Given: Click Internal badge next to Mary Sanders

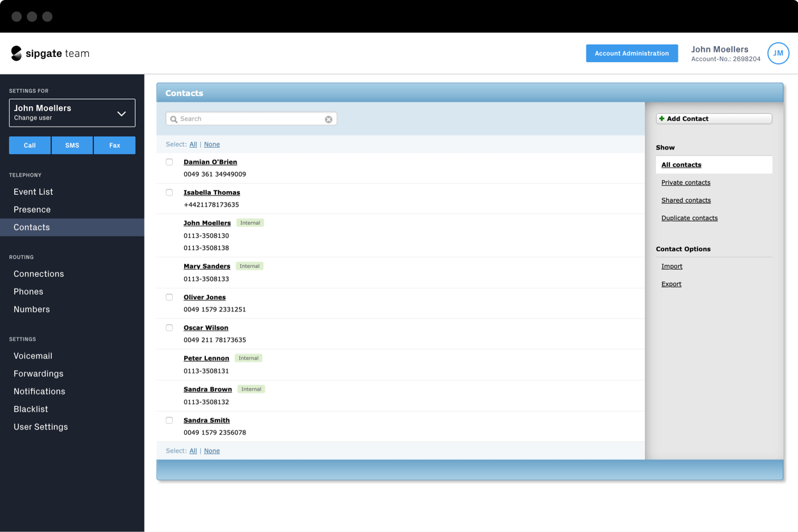Looking at the screenshot, I should tap(249, 266).
